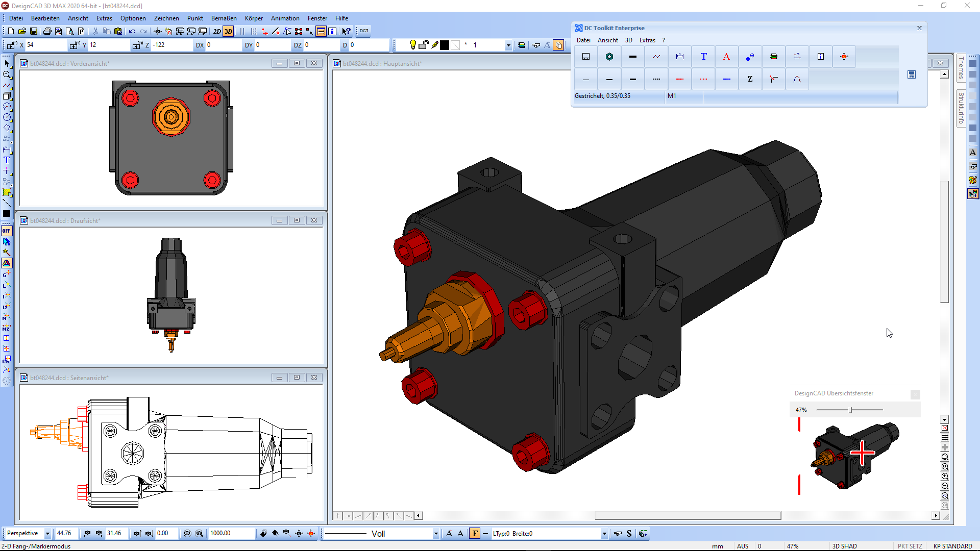Toggle the layer lock padlock icon
Viewport: 980px width, 551px height.
click(423, 45)
